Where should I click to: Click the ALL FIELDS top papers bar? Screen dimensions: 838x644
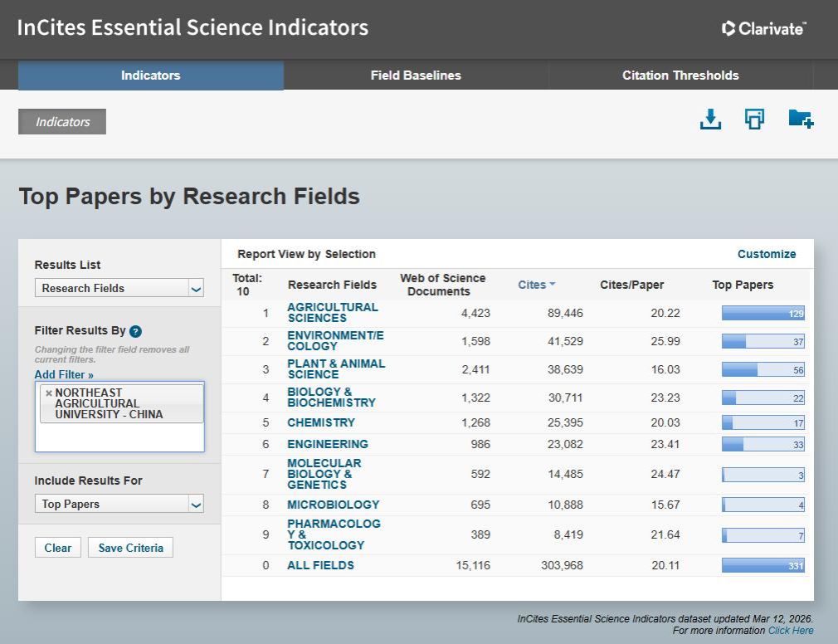click(762, 566)
